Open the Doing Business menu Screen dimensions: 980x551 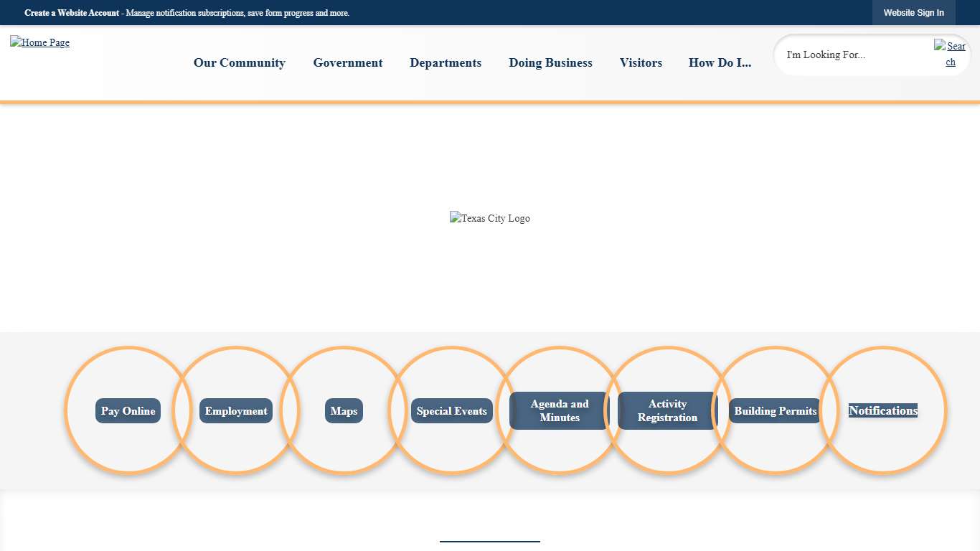coord(550,63)
